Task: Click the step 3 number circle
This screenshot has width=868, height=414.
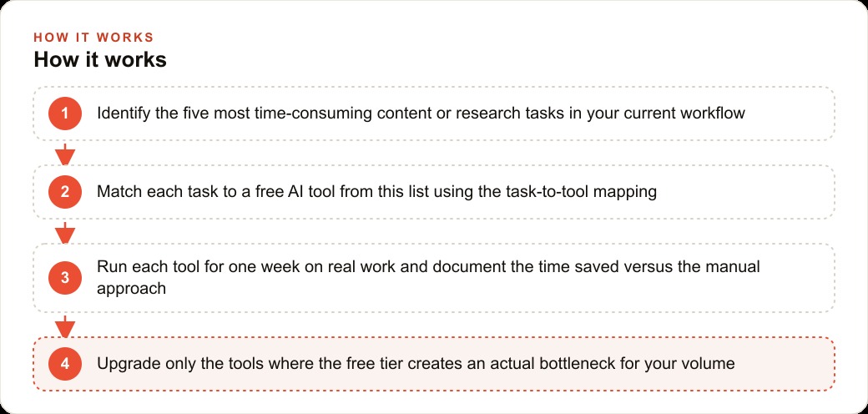Action: [x=65, y=278]
